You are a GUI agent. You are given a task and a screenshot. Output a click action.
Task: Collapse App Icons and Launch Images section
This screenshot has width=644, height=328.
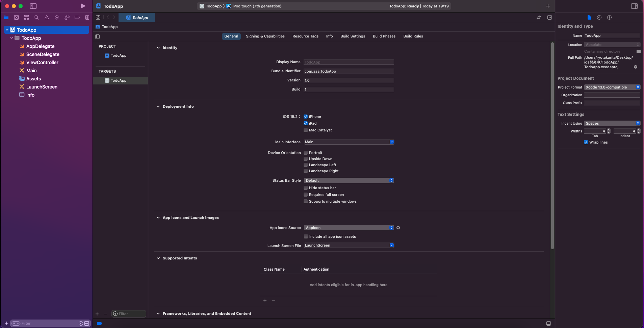point(158,218)
